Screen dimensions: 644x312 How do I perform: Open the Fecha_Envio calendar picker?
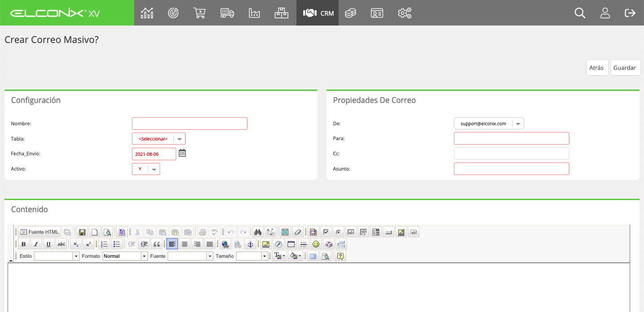tap(182, 153)
